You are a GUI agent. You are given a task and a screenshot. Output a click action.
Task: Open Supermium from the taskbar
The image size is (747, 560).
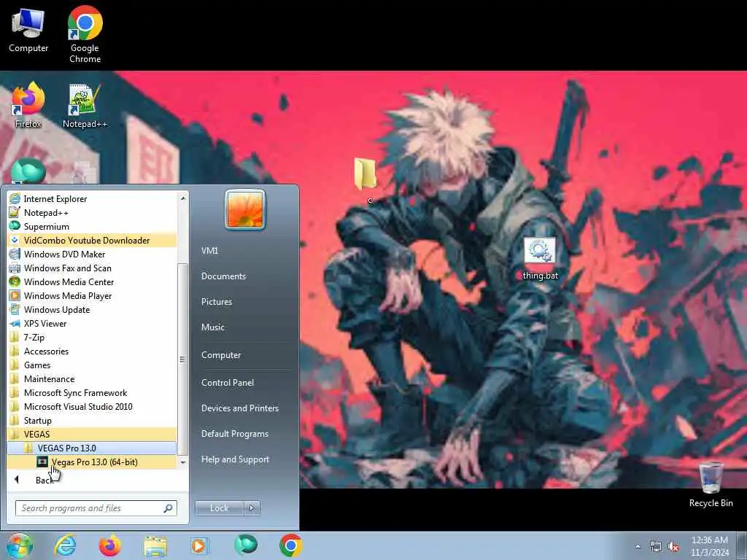click(x=245, y=545)
